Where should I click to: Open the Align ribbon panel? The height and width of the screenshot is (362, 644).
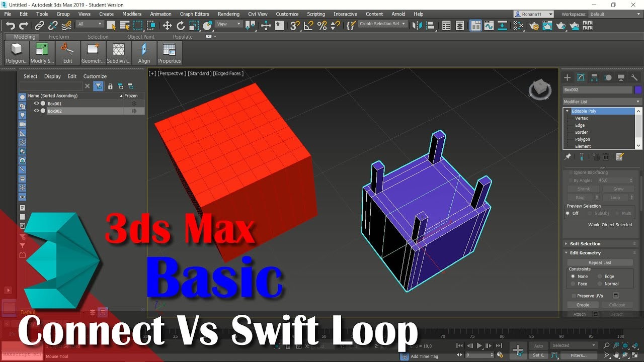coord(144,53)
